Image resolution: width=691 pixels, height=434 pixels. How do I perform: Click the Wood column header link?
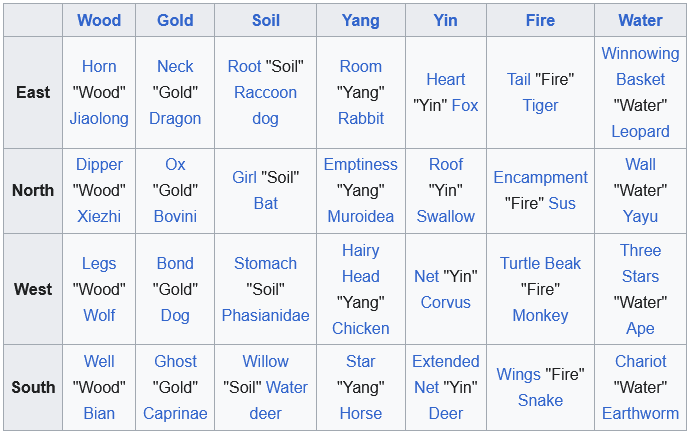pyautogui.click(x=99, y=20)
